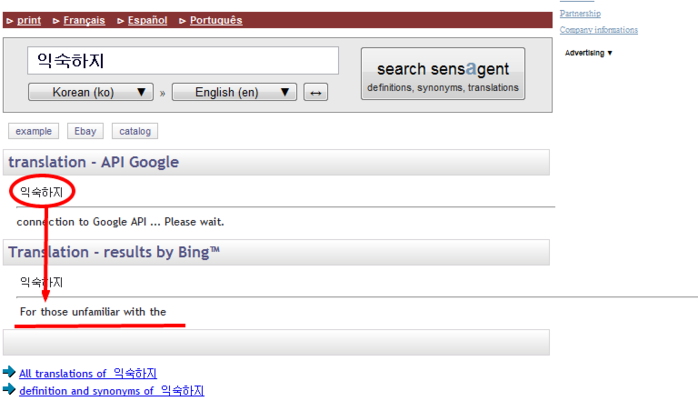Click the triangle icon before Español
Image resolution: width=698 pixels, height=401 pixels.
coord(121,21)
